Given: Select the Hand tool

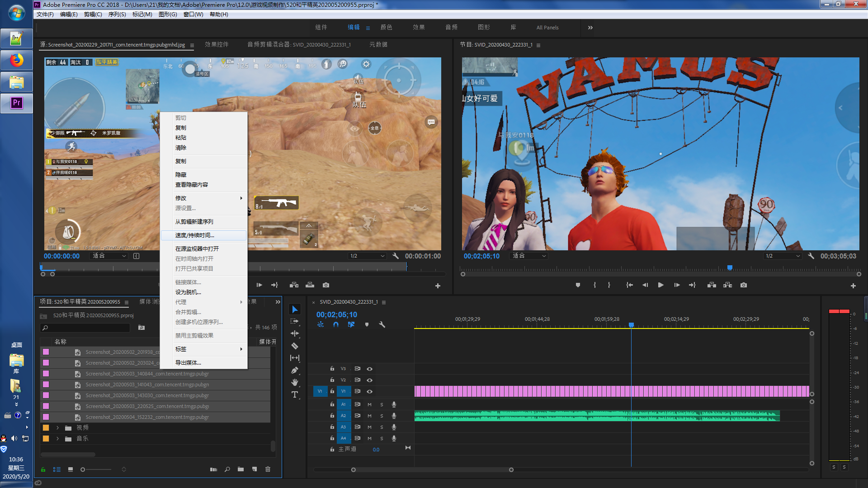Looking at the screenshot, I should (x=295, y=382).
